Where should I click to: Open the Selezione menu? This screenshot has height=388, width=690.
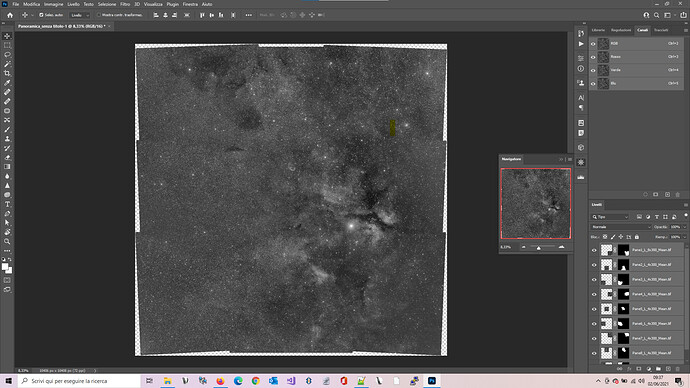107,4
